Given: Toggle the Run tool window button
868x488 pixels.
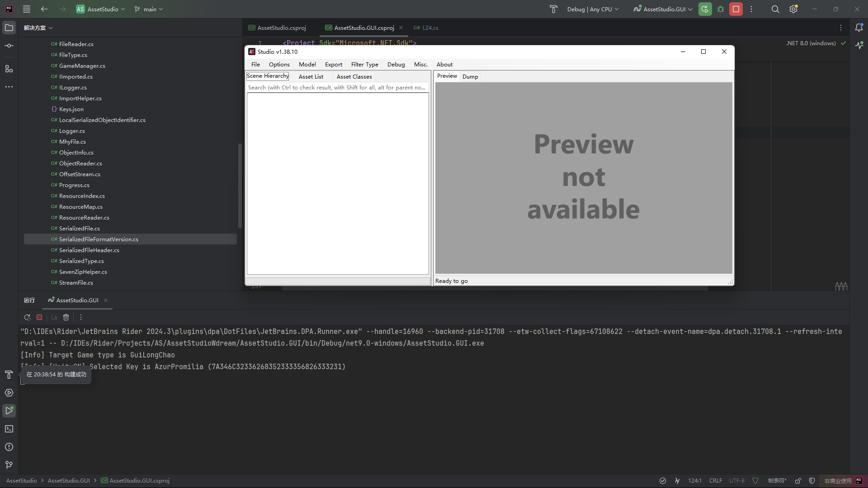Looking at the screenshot, I should pos(9,411).
